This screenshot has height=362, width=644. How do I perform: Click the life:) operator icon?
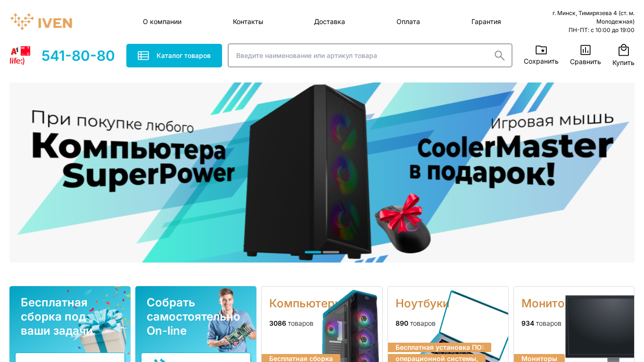click(17, 60)
